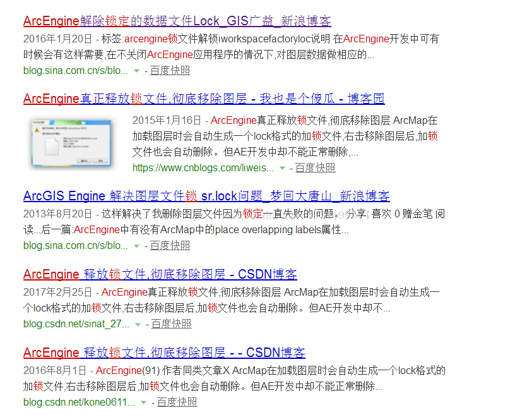Image resolution: width=532 pixels, height=417 pixels.
Task: Open 百度快照 for the 梦回大唐山 sina result
Action: pos(170,245)
